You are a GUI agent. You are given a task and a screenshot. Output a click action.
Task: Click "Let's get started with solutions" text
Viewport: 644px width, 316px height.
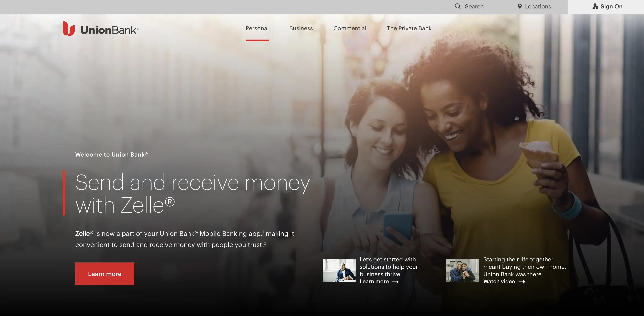pyautogui.click(x=389, y=267)
